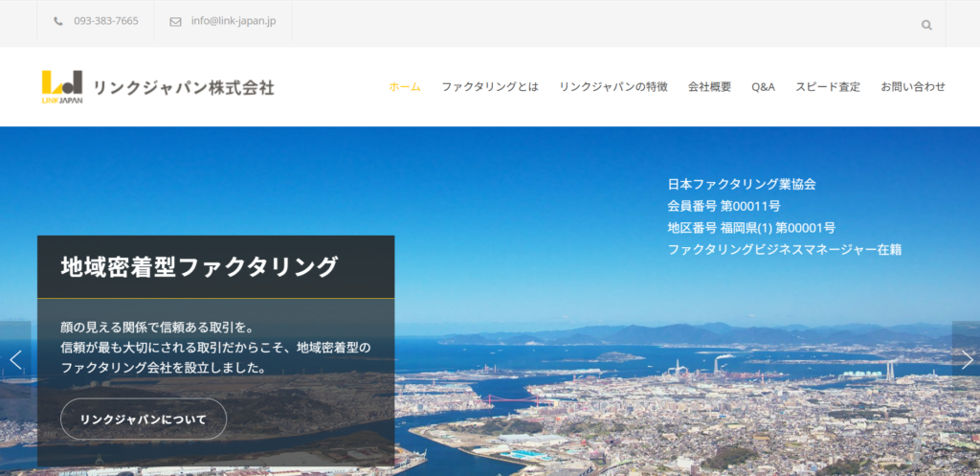Navigate to the Q&A page

[x=763, y=86]
